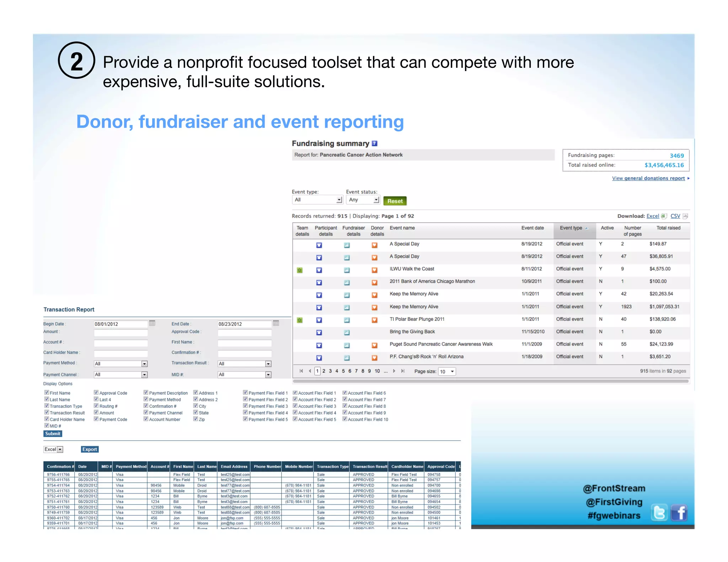Go to results page 10
Image resolution: width=728 pixels, height=562 pixels.
pyautogui.click(x=377, y=371)
